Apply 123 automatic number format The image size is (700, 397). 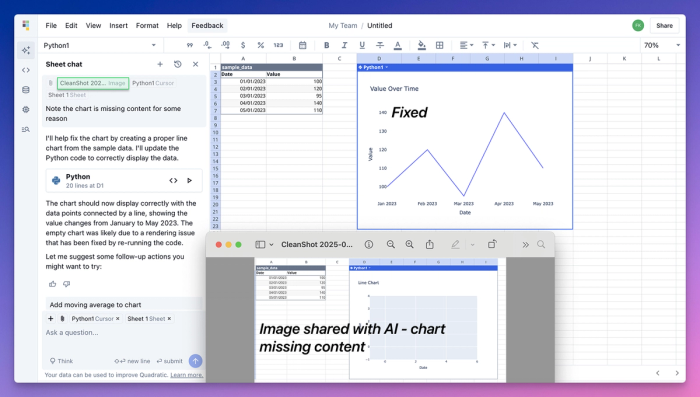click(278, 45)
